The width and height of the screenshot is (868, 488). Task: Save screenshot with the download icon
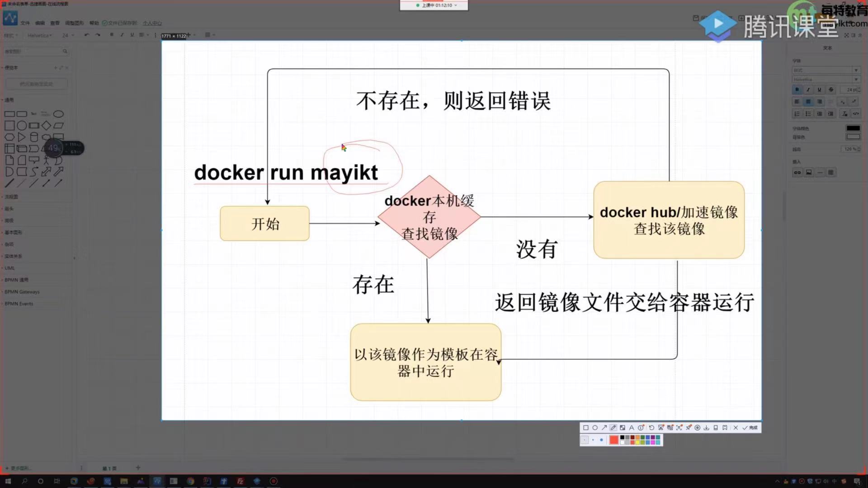tap(706, 427)
